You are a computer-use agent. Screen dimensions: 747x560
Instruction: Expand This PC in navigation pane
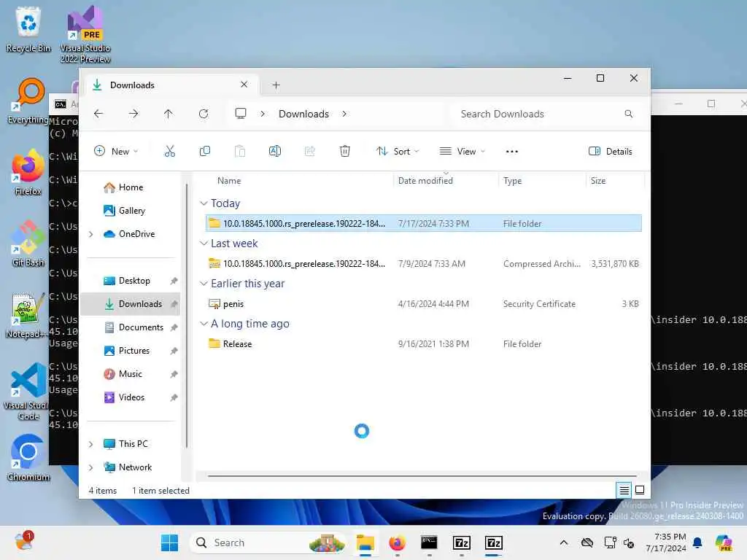click(91, 444)
